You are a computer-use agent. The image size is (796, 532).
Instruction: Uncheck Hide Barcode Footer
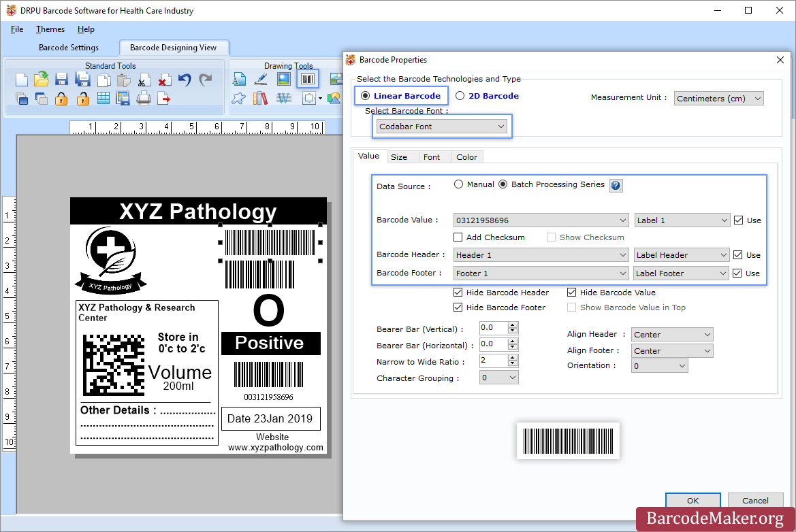pyautogui.click(x=458, y=307)
